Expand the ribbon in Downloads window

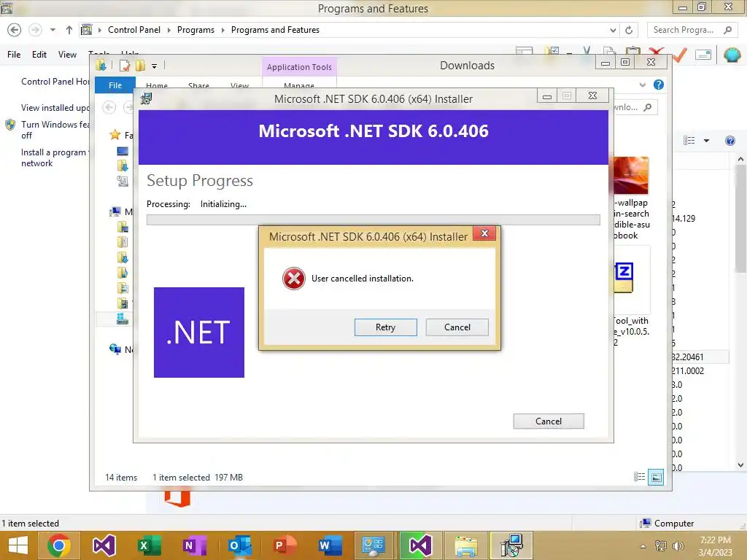pyautogui.click(x=642, y=85)
